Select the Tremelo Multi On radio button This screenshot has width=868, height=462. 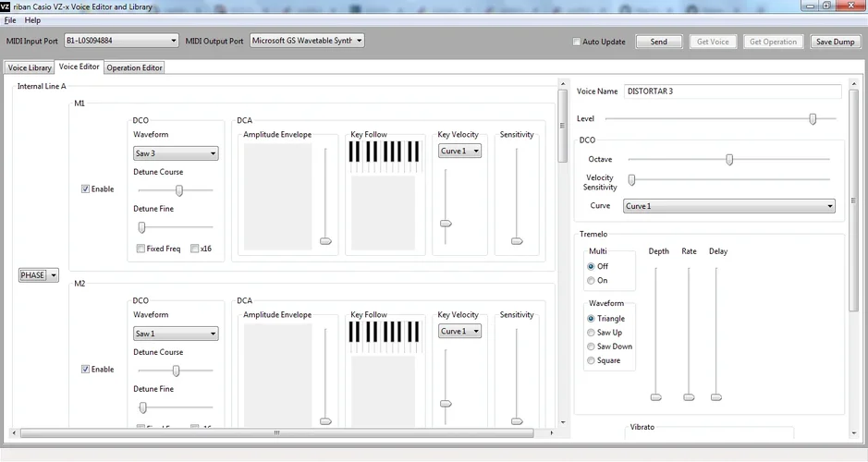[x=592, y=280]
